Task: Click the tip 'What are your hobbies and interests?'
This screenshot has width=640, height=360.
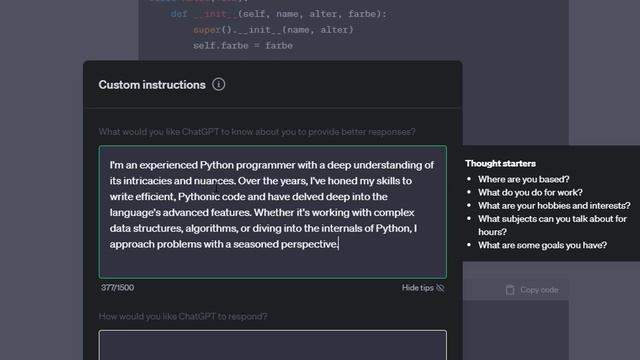Action: pos(554,205)
